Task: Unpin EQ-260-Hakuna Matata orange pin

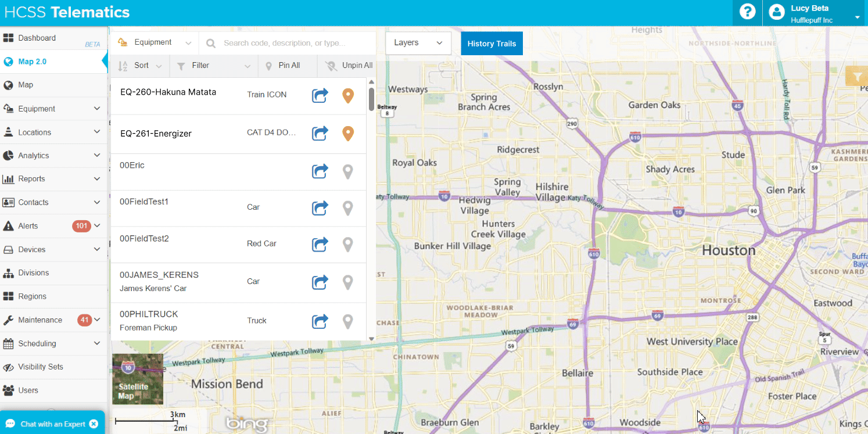Action: coord(348,96)
